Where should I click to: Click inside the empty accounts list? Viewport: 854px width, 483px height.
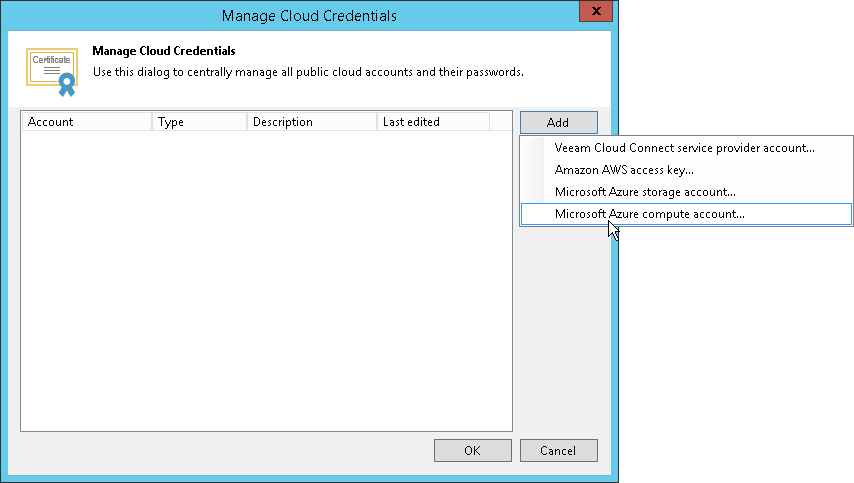pos(266,280)
